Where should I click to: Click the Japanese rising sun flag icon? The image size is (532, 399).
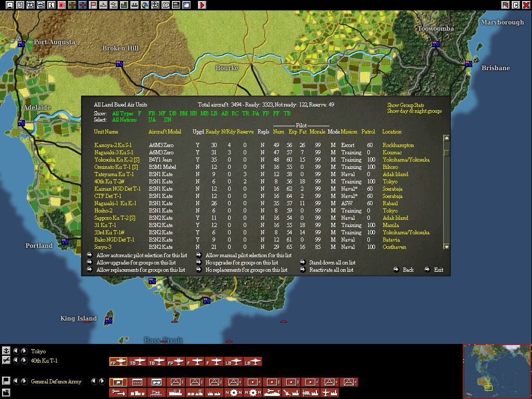pos(62,5)
